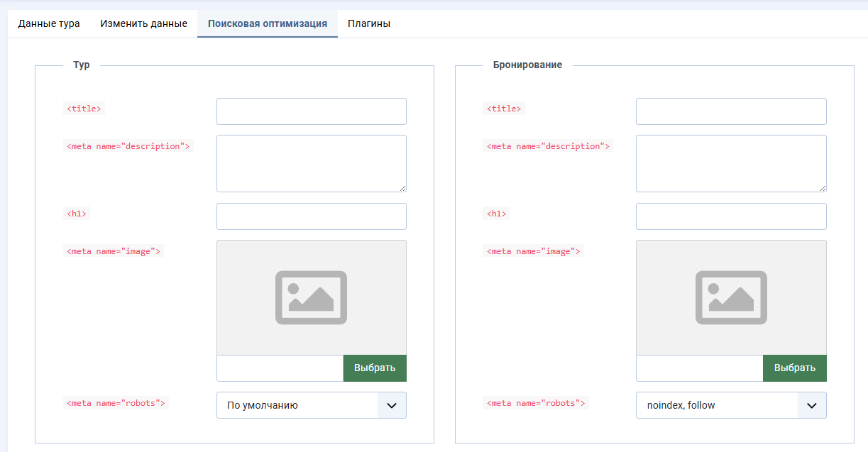Click the meta description textarea for Бронирование
Image resolution: width=868 pixels, height=452 pixels.
click(x=731, y=163)
